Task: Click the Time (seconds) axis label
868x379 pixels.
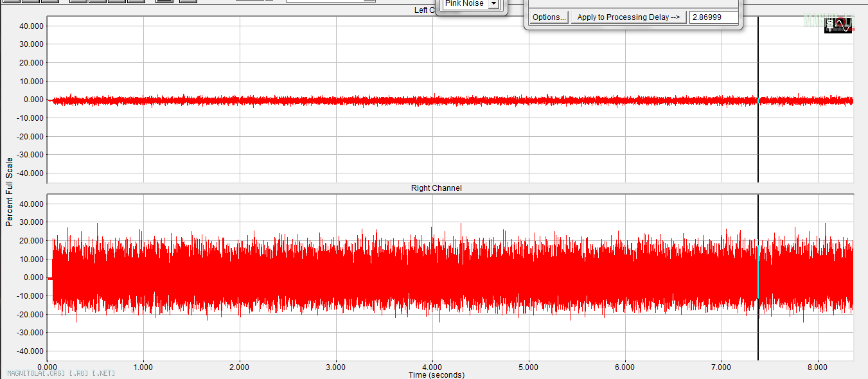Action: point(436,375)
